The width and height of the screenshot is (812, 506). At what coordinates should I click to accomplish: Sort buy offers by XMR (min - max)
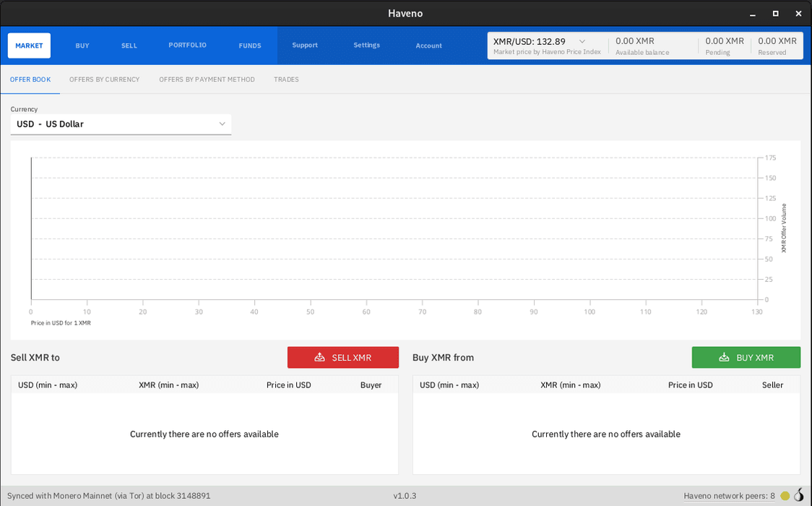point(571,385)
